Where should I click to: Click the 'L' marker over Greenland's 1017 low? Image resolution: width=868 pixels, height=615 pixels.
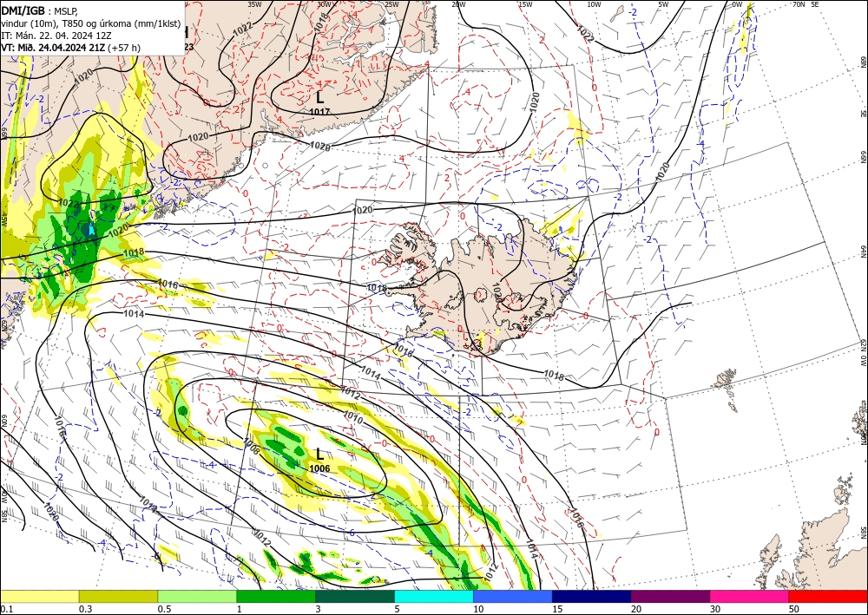pyautogui.click(x=319, y=98)
